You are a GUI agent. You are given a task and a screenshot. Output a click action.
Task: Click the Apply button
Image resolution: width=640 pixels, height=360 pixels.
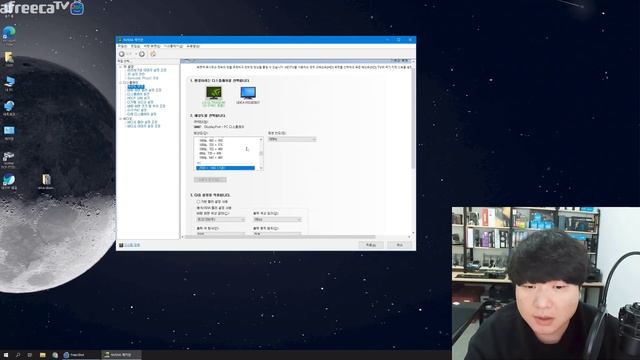click(x=371, y=245)
